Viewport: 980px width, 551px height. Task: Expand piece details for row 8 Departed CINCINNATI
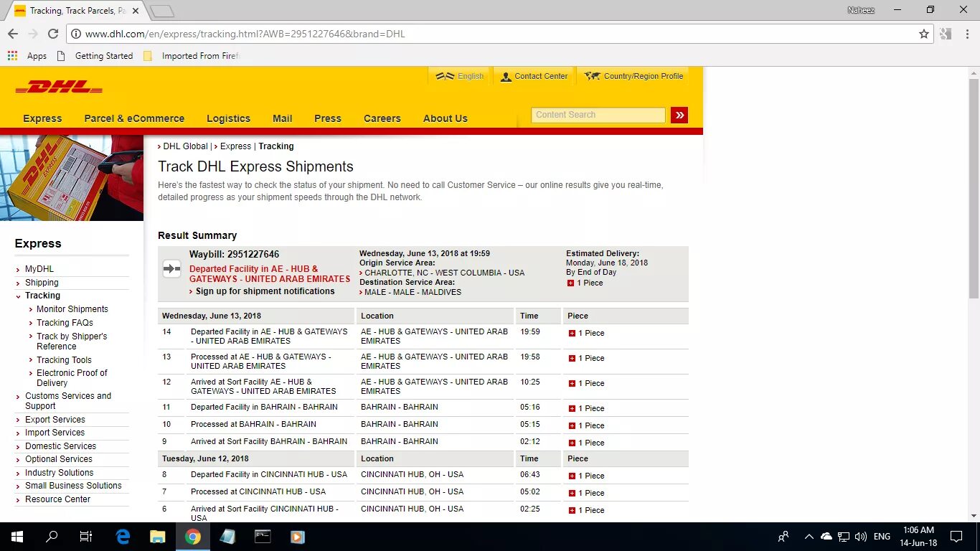coord(572,476)
